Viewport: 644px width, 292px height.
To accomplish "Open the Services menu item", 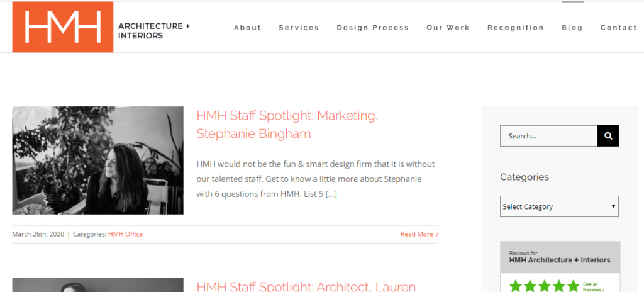I will tap(299, 28).
